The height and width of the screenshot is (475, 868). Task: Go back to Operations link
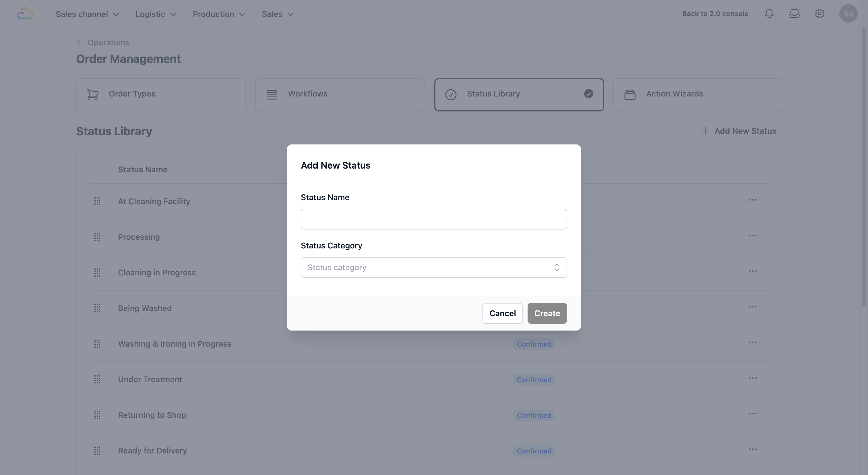(108, 43)
